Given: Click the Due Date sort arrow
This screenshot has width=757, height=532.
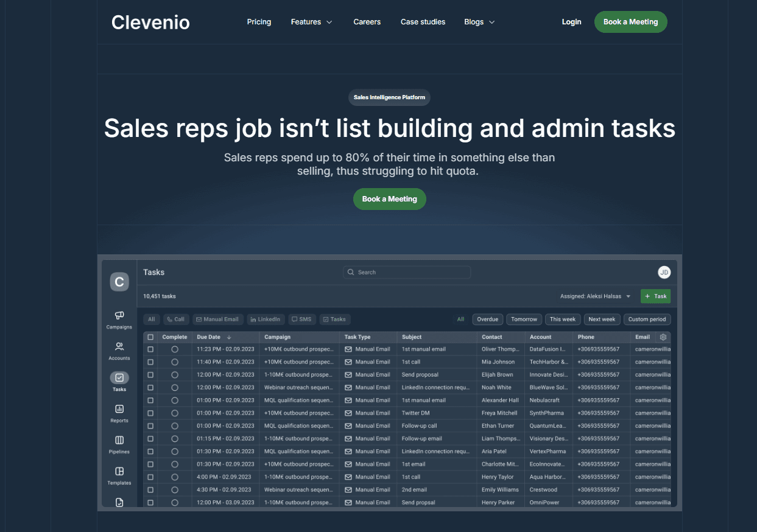Looking at the screenshot, I should tap(229, 337).
